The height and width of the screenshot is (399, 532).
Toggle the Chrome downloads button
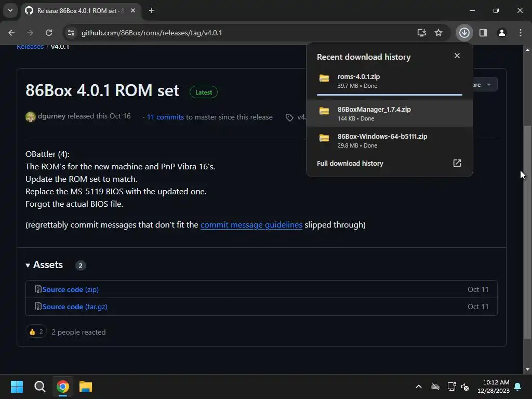[x=464, y=33]
